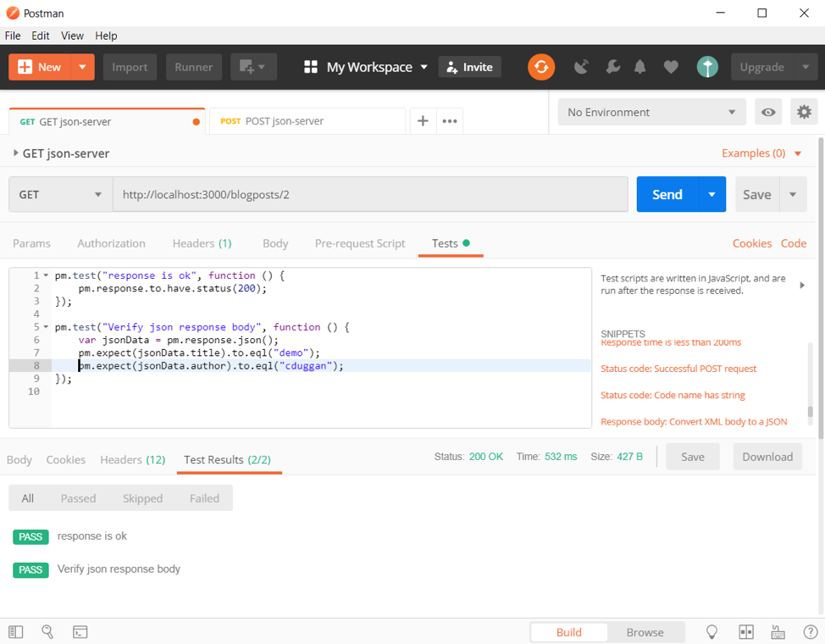Insert snippet Status code: Successful POST request
This screenshot has width=825, height=644.
[x=678, y=369]
